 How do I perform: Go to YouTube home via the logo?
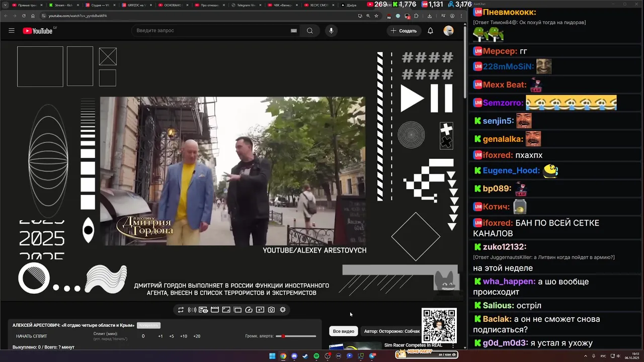[38, 31]
